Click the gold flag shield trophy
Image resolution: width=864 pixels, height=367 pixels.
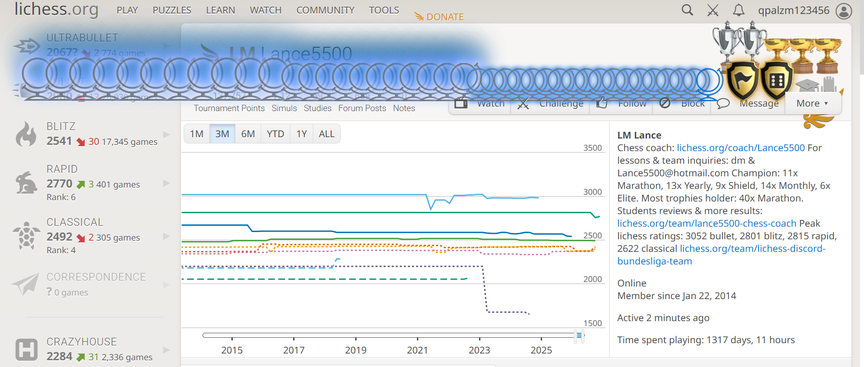click(743, 80)
